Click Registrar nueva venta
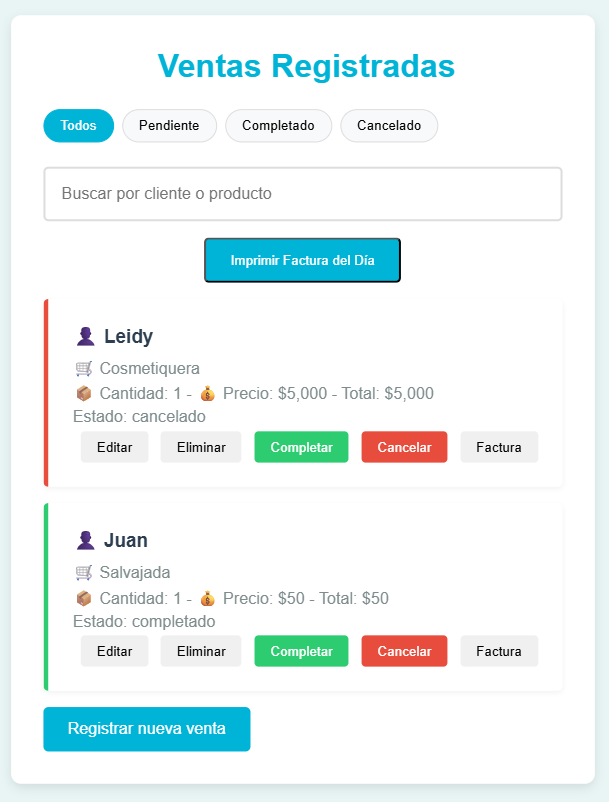The width and height of the screenshot is (609, 802). (x=146, y=729)
